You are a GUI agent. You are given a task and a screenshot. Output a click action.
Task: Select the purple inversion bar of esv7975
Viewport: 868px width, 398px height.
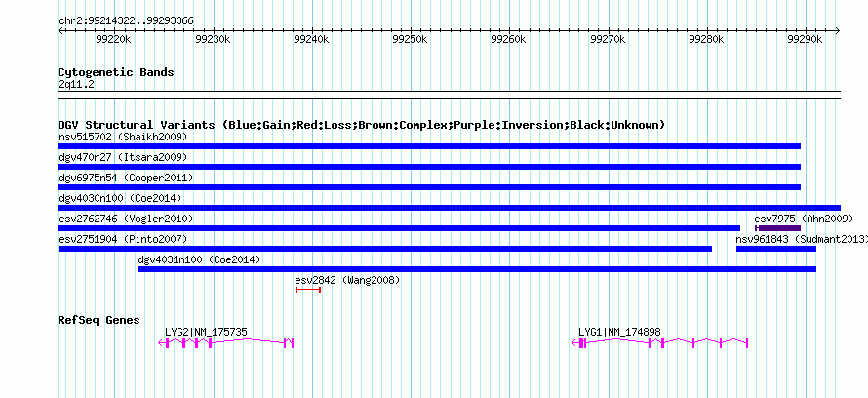pos(777,228)
